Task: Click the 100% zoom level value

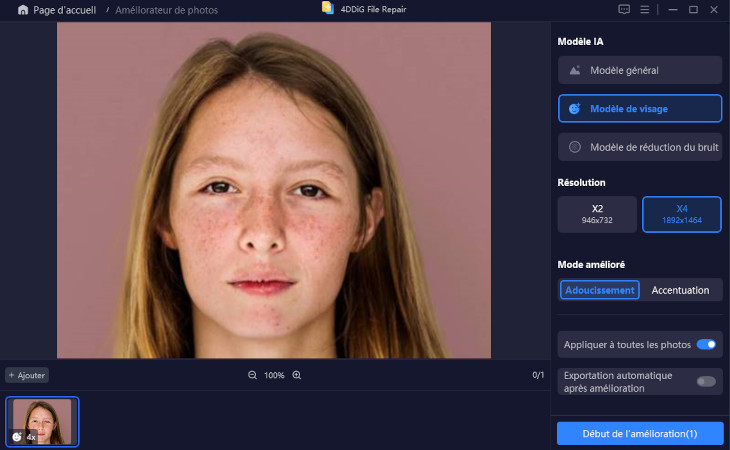Action: [x=274, y=375]
